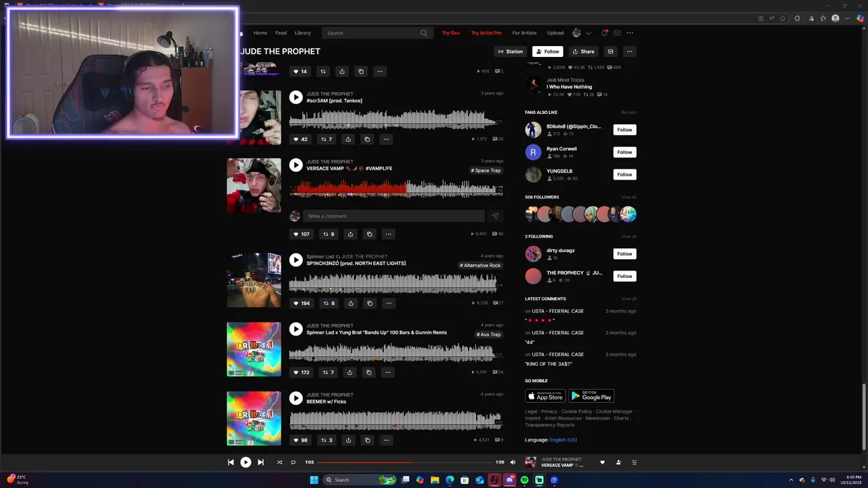
Task: Open the For Artists page
Action: (524, 33)
